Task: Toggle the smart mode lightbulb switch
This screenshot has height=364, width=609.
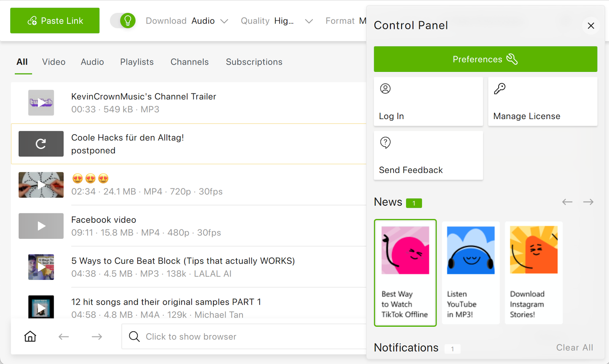Action: 123,21
